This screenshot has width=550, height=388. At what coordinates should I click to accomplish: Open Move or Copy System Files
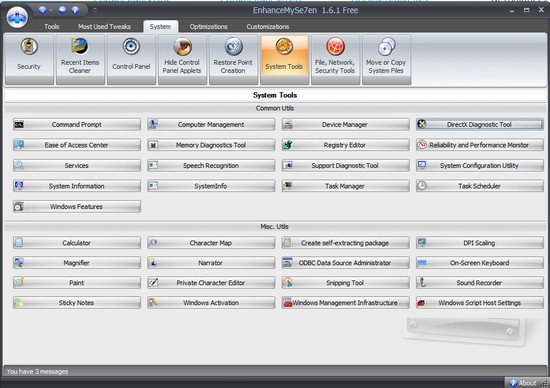tap(386, 59)
